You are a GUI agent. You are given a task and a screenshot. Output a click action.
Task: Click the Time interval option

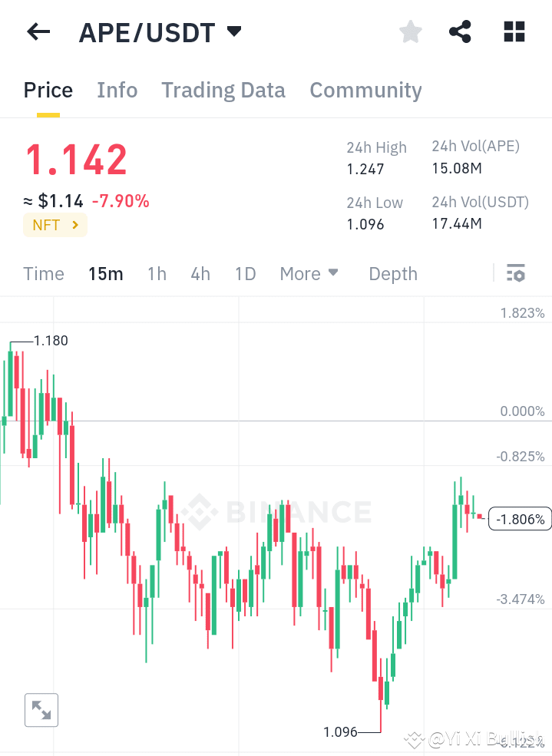pyautogui.click(x=44, y=273)
